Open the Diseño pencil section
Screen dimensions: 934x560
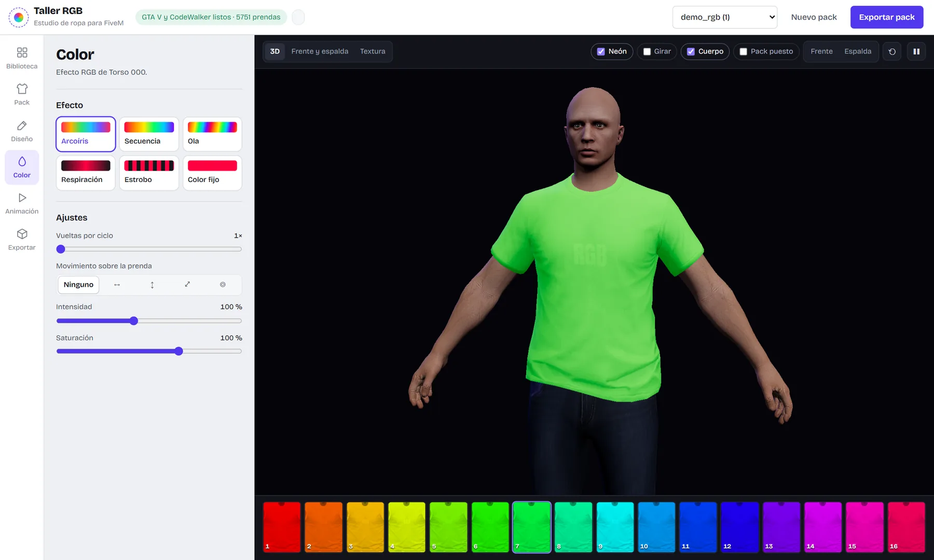pyautogui.click(x=22, y=131)
